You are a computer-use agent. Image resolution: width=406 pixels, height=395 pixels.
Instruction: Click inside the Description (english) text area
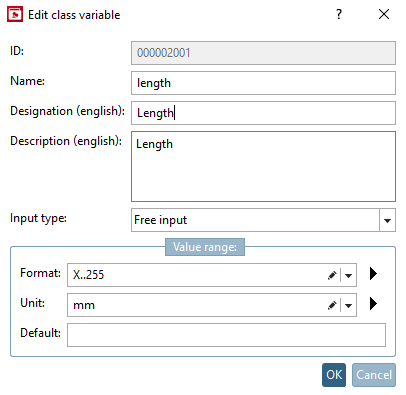263,167
